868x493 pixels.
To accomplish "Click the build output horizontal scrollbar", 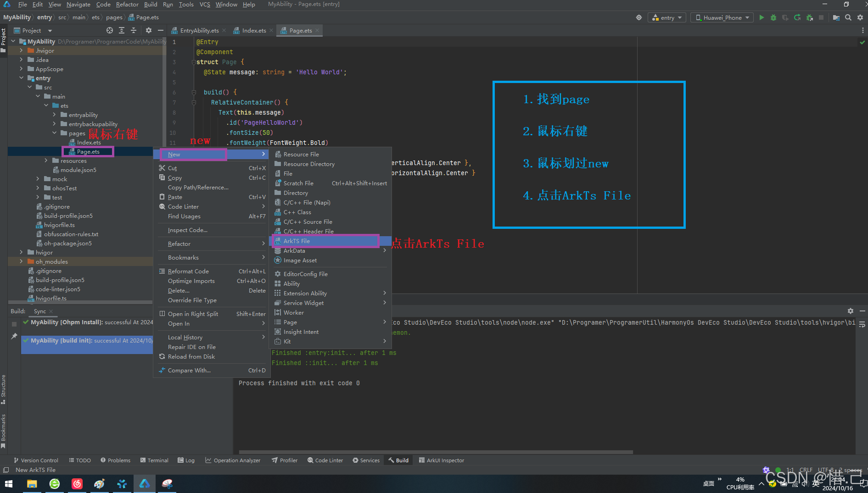I will [x=436, y=452].
